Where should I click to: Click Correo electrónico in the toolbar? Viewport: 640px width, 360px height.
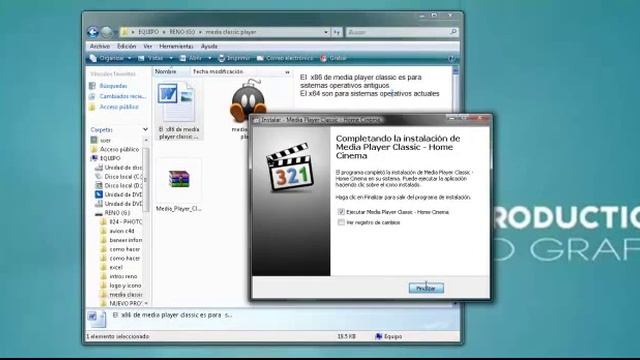point(284,58)
